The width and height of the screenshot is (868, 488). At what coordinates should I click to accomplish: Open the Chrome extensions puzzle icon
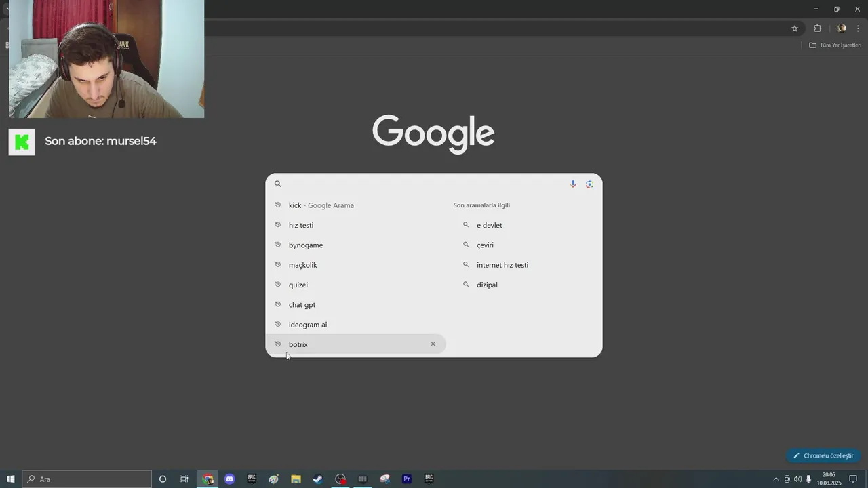[817, 28]
